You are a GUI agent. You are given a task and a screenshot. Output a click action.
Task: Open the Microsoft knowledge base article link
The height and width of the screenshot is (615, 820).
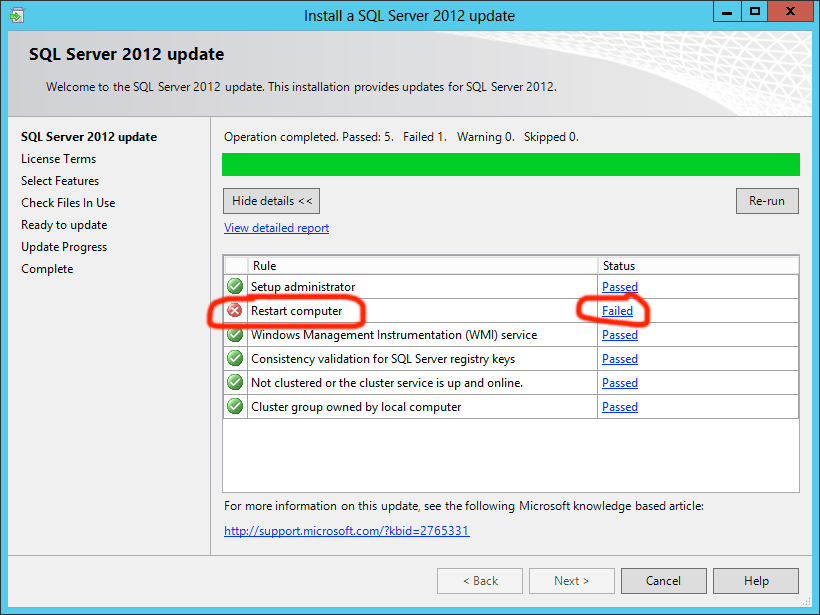[346, 531]
